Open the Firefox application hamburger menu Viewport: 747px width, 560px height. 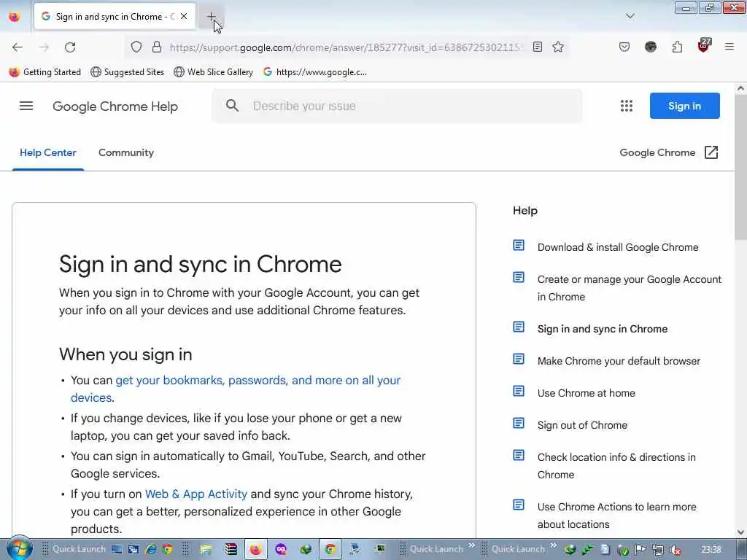(729, 47)
